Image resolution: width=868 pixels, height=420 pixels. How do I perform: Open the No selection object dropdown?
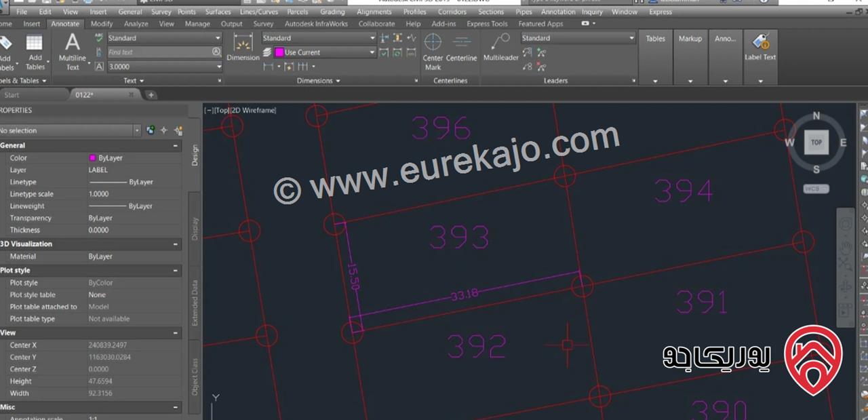point(69,130)
